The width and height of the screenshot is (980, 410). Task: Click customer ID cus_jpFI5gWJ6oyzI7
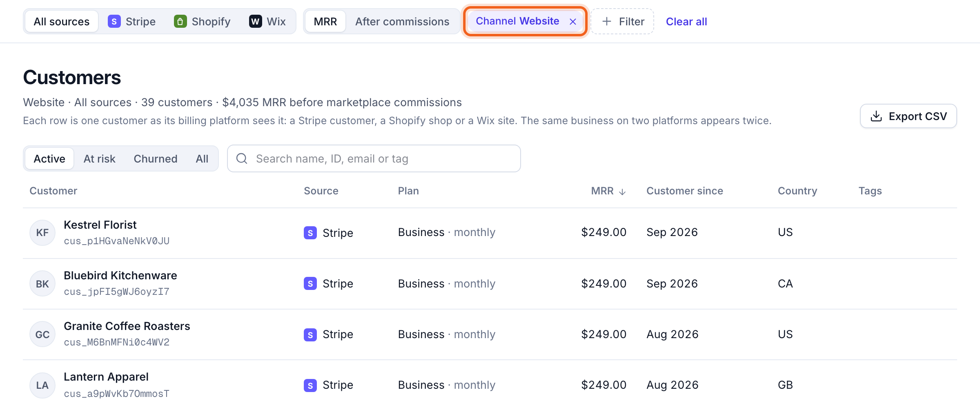[117, 292]
